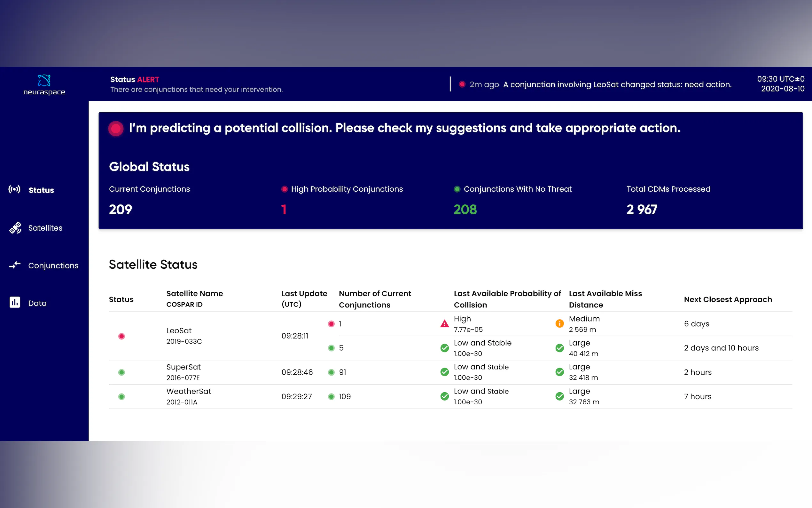
Task: Open the Satellites menu item
Action: tap(45, 228)
